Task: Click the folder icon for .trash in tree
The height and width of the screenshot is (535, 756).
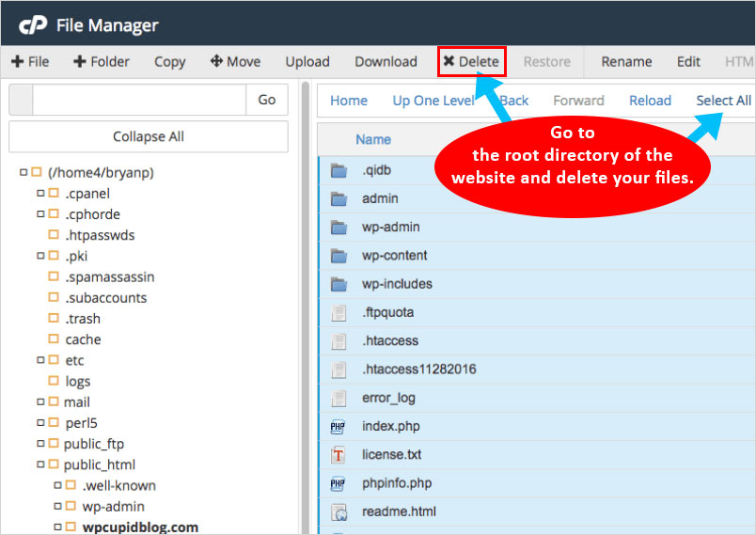Action: click(x=55, y=319)
